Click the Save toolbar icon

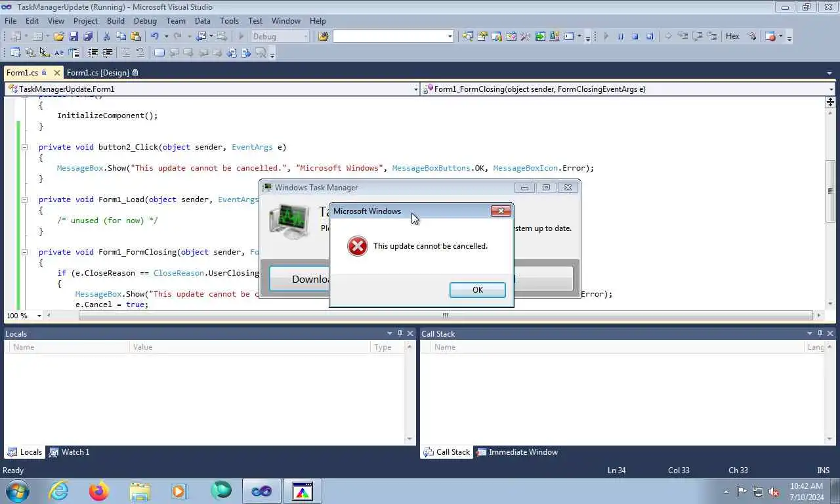(x=73, y=37)
